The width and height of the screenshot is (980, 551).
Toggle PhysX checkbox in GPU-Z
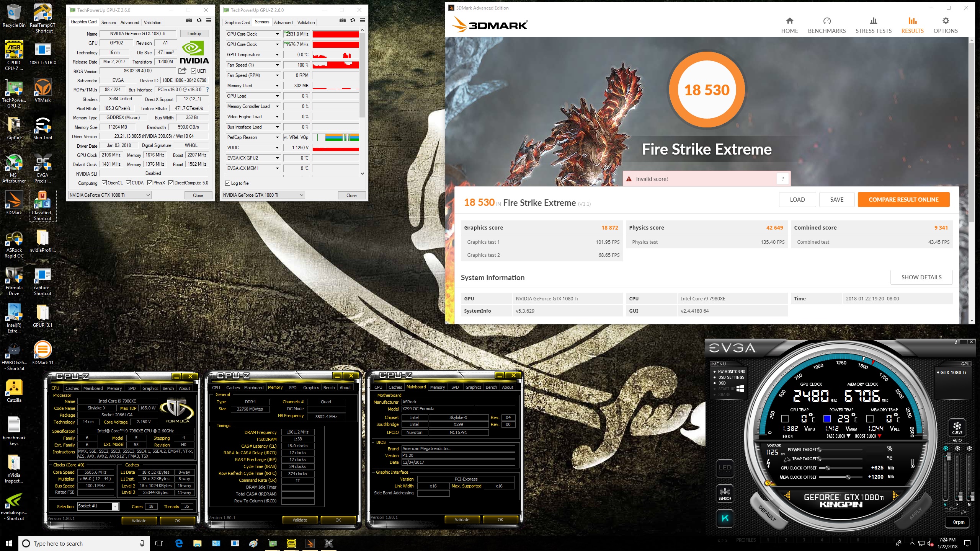pos(150,183)
